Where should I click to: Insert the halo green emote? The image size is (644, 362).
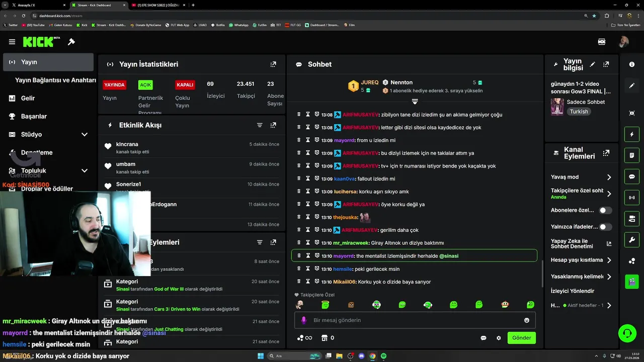(325, 305)
